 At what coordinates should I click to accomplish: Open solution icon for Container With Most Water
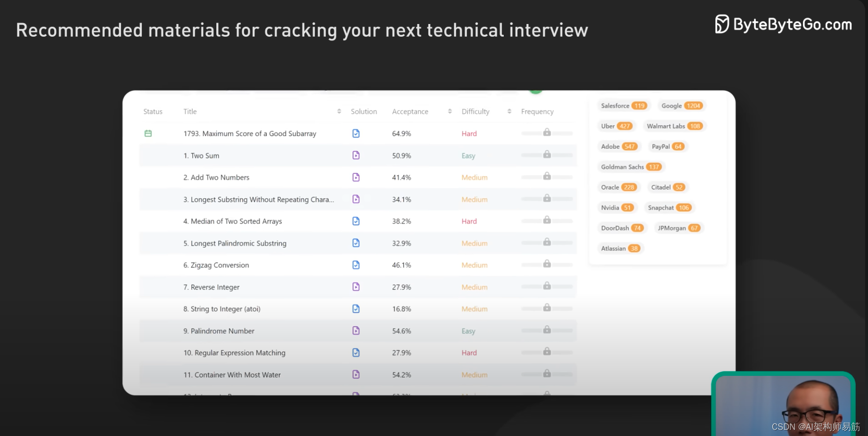pyautogui.click(x=356, y=374)
